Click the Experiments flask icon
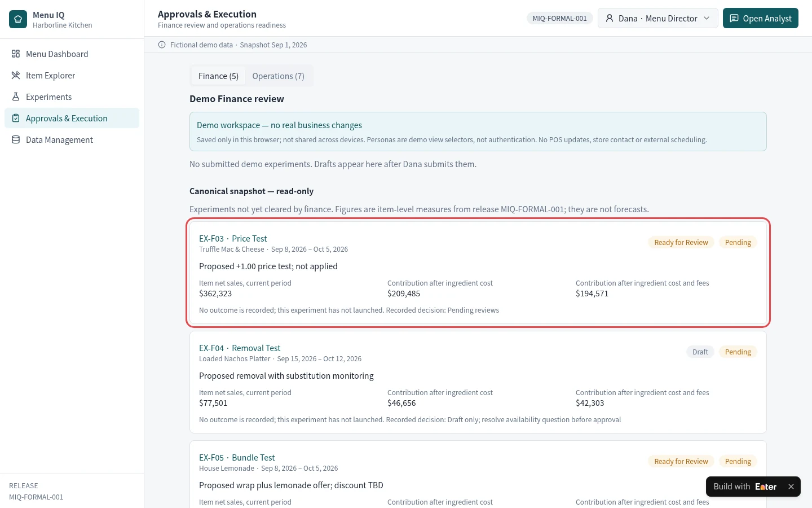 pos(16,97)
